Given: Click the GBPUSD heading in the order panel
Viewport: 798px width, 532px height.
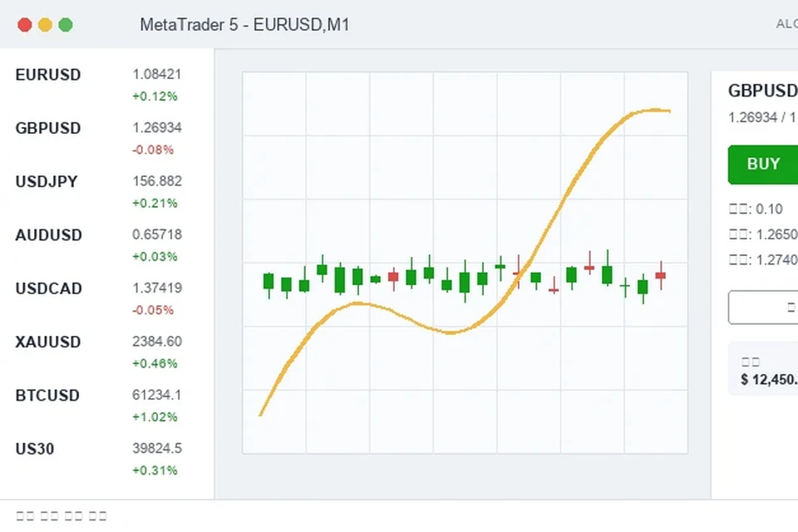Looking at the screenshot, I should [763, 91].
